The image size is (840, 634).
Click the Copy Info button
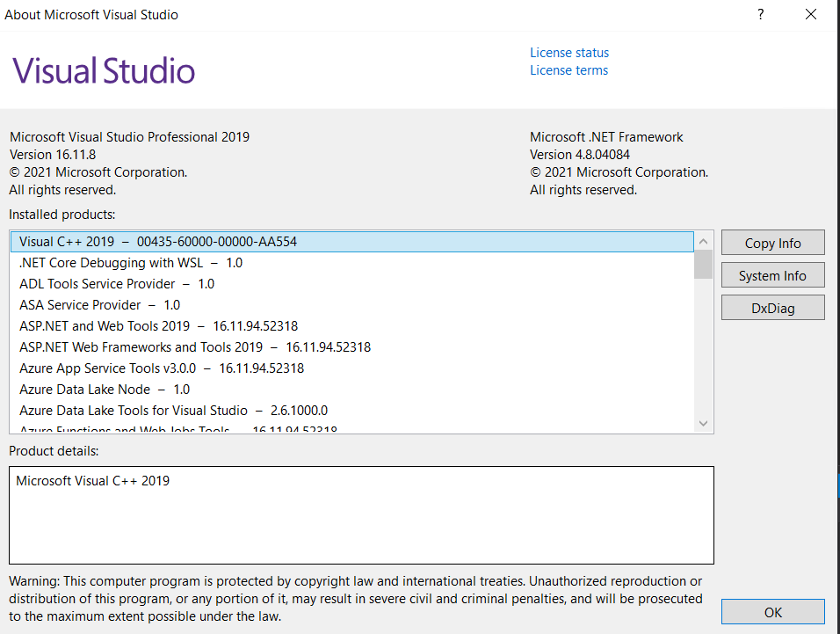(772, 242)
